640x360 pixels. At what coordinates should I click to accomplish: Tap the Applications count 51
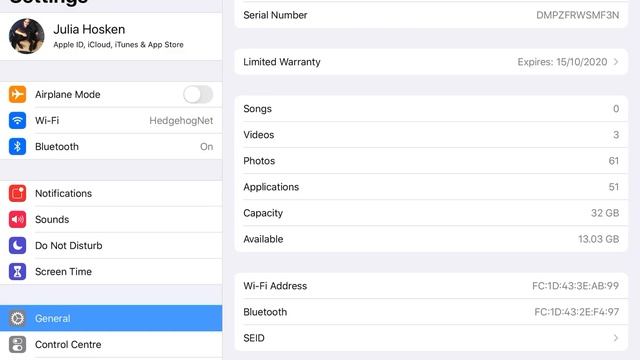coord(613,187)
